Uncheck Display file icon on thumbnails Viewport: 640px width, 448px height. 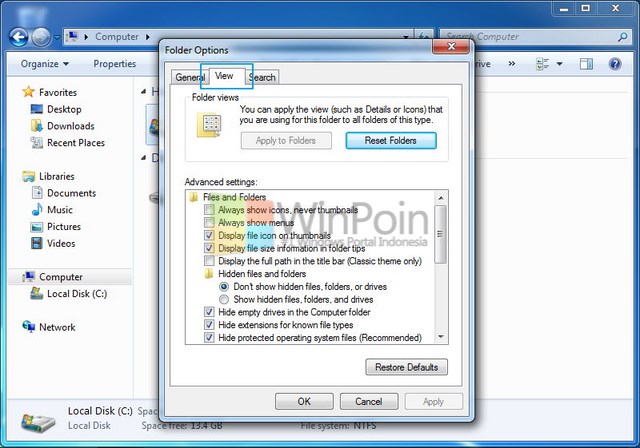coord(209,235)
